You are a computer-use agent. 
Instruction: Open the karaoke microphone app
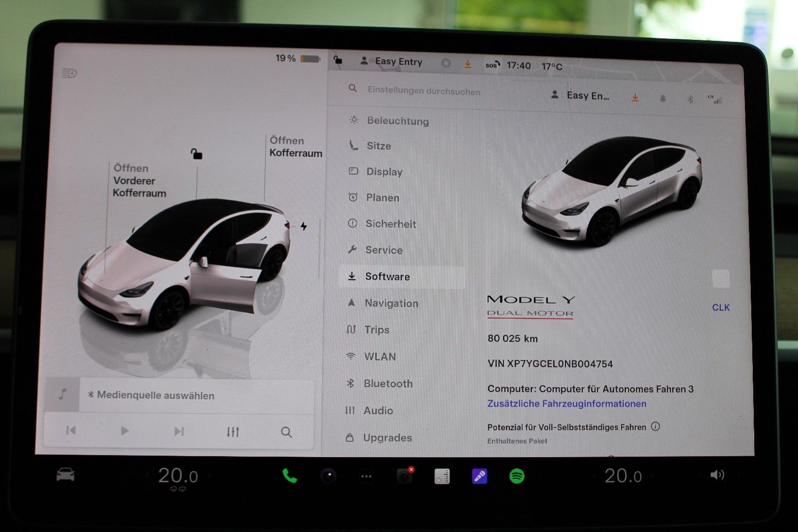[x=480, y=476]
